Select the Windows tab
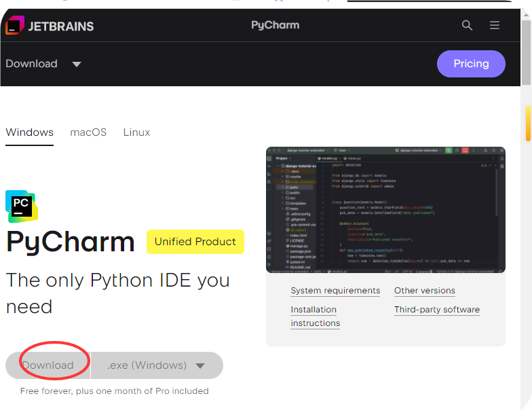532x415 pixels. click(x=30, y=132)
